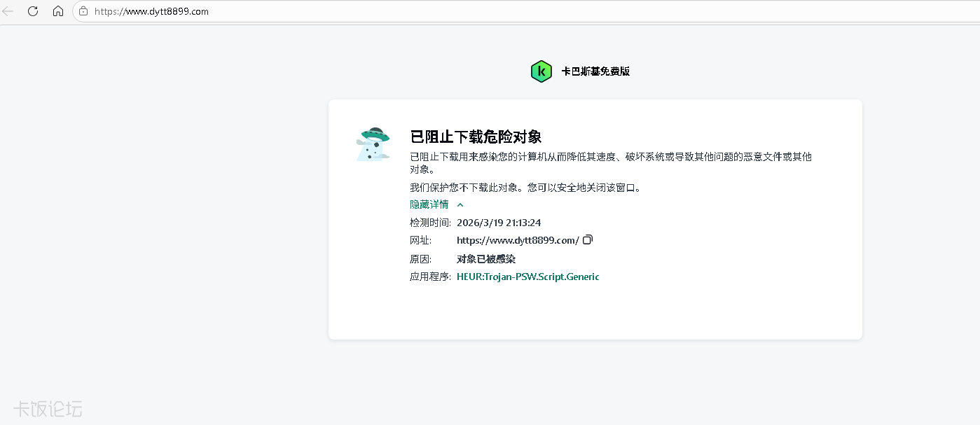Viewport: 980px width, 425px height.
Task: Click the 卡巴斯基免费版 product title
Action: [595, 71]
